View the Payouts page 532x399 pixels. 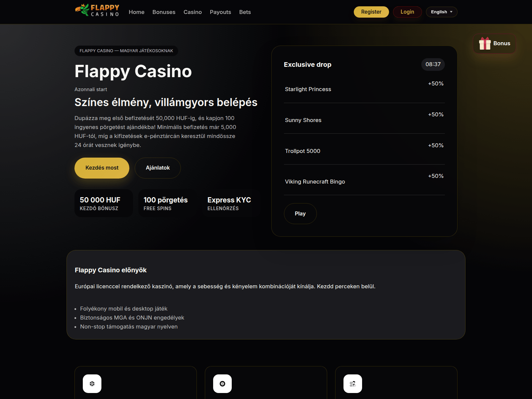[220, 12]
